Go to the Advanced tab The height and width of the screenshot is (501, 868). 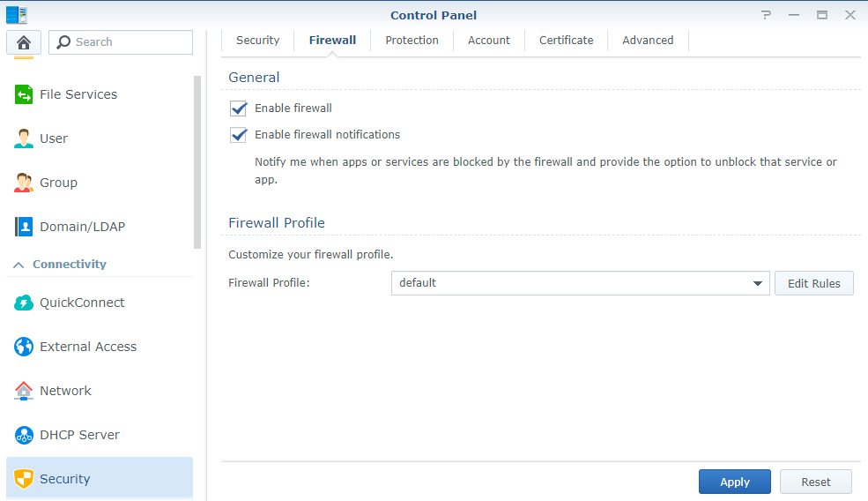[648, 41]
